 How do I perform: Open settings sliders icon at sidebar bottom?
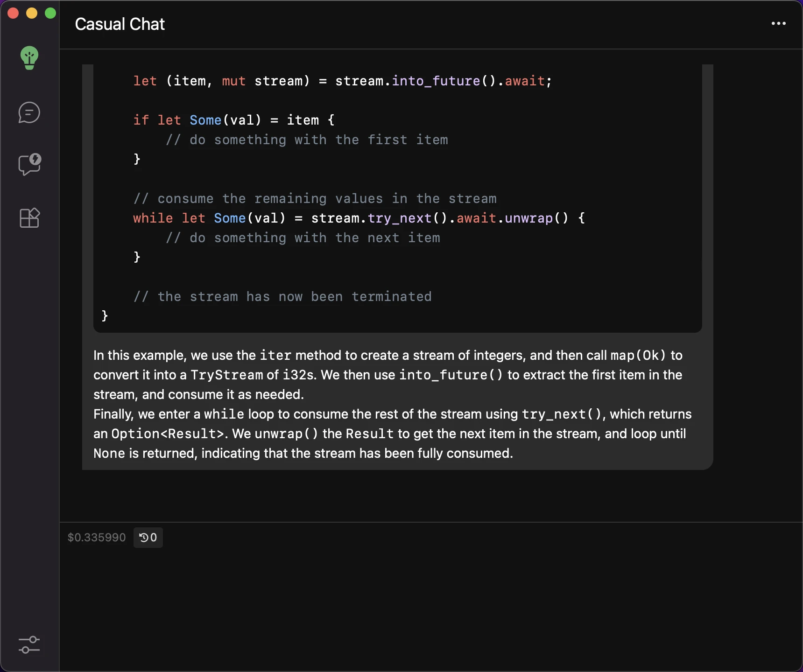click(x=29, y=645)
